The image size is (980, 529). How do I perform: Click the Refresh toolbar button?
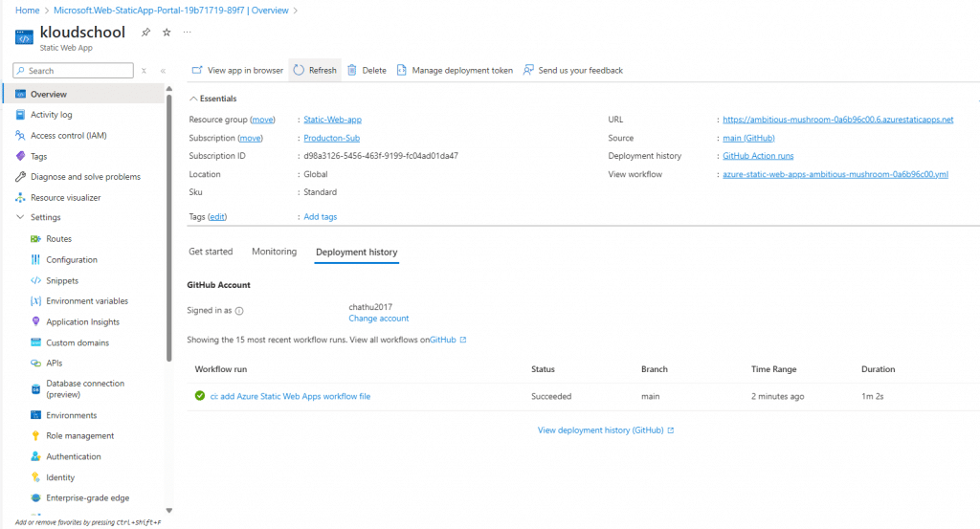[x=315, y=70]
